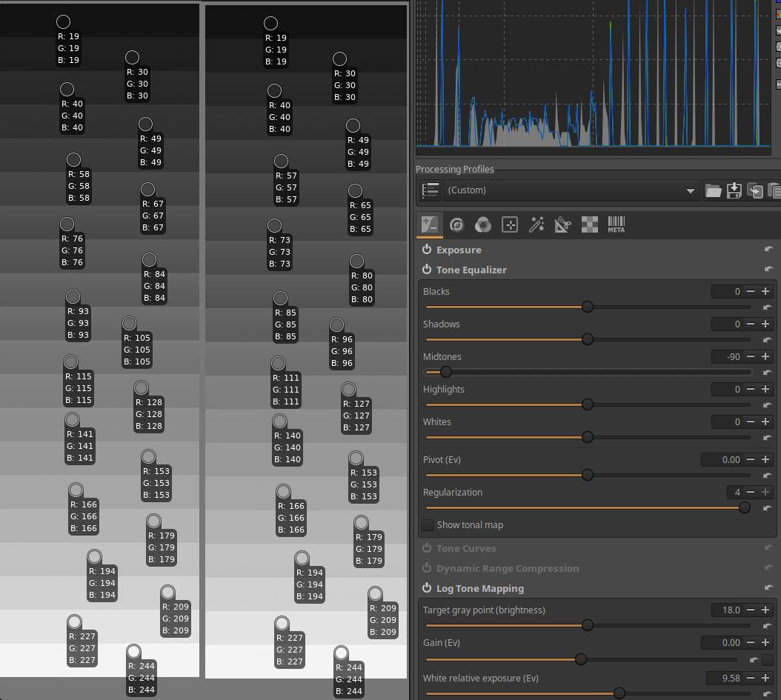
Task: Load a processing profile from file
Action: coord(713,190)
